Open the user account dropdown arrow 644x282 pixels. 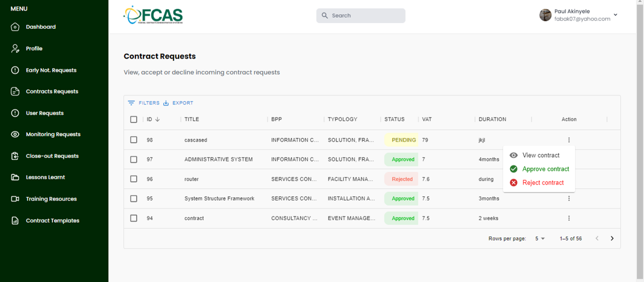point(615,15)
